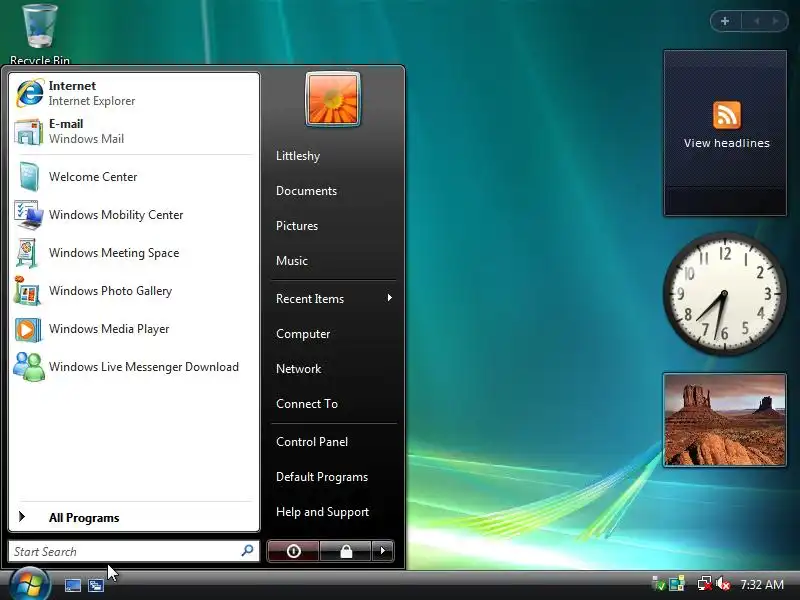
Task: Open Default Programs
Action: (322, 477)
